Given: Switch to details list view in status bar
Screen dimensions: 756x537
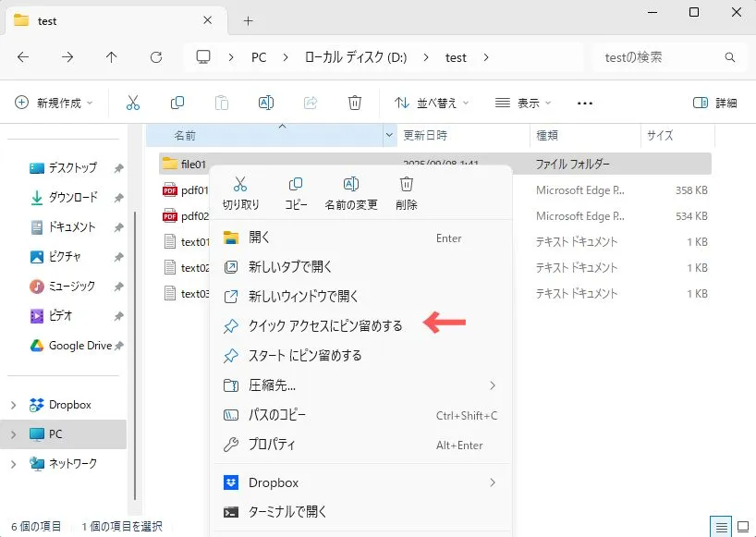Looking at the screenshot, I should [720, 526].
